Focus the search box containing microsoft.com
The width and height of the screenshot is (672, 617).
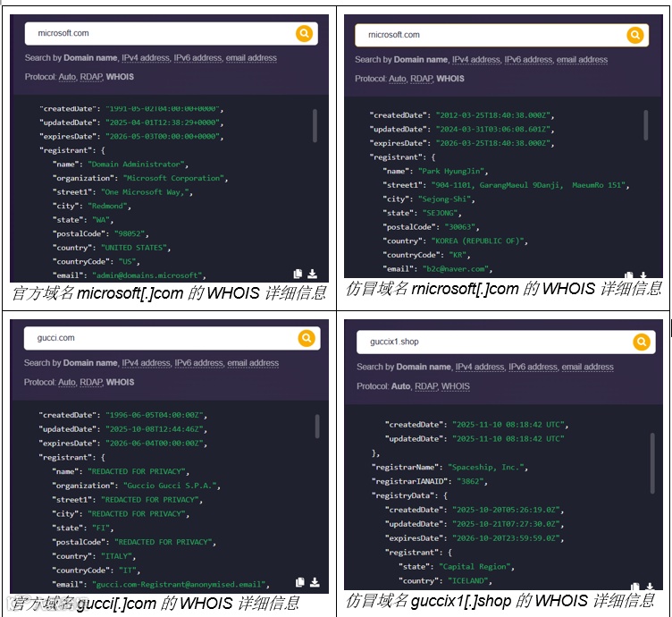point(172,33)
